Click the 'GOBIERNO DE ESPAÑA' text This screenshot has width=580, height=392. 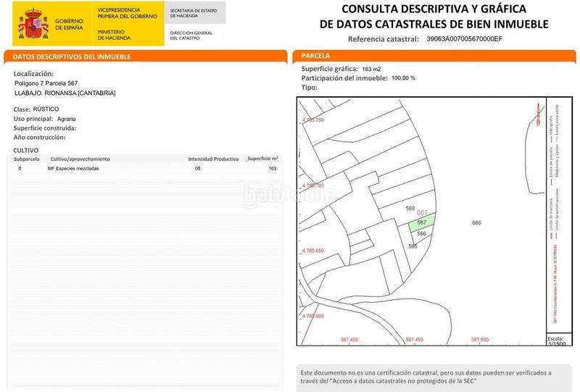coord(69,25)
